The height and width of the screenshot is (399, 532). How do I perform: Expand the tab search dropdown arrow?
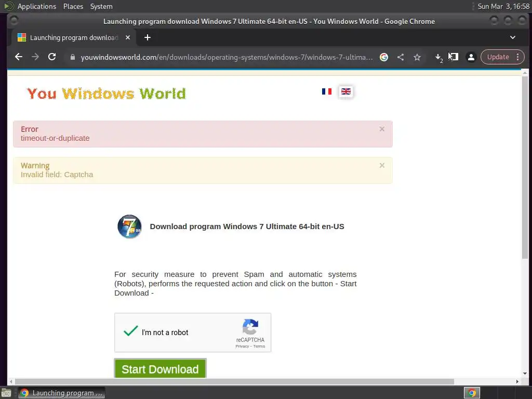tap(513, 37)
